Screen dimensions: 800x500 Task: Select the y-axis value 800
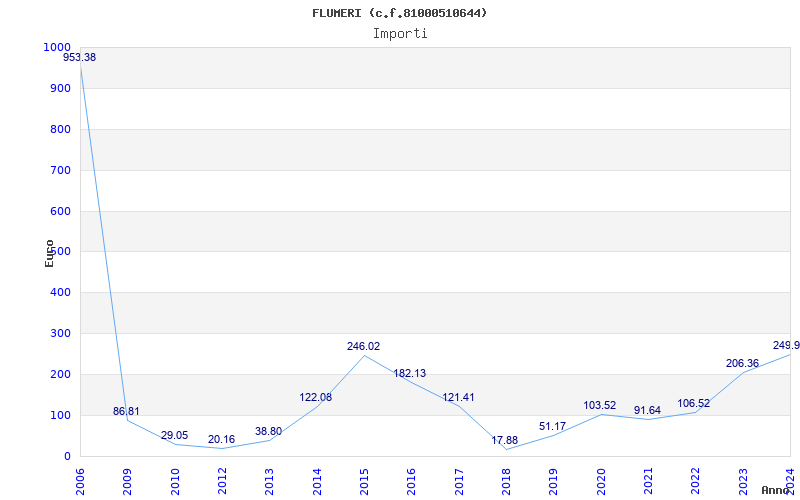click(x=60, y=129)
